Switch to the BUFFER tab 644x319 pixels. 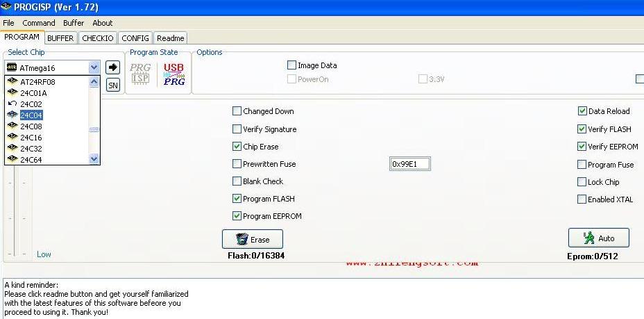(x=60, y=38)
